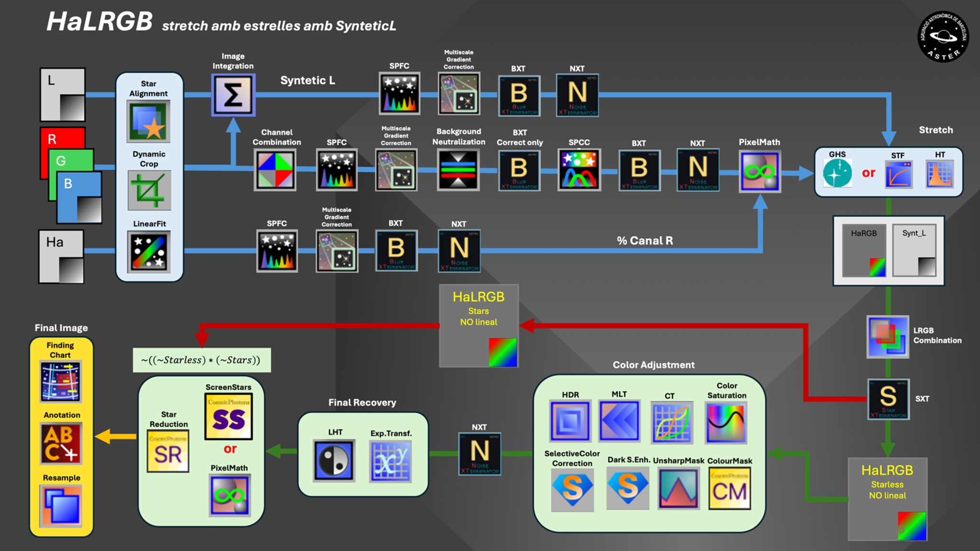This screenshot has height=551, width=980.
Task: Open the HT histogram icon
Action: pyautogui.click(x=940, y=174)
